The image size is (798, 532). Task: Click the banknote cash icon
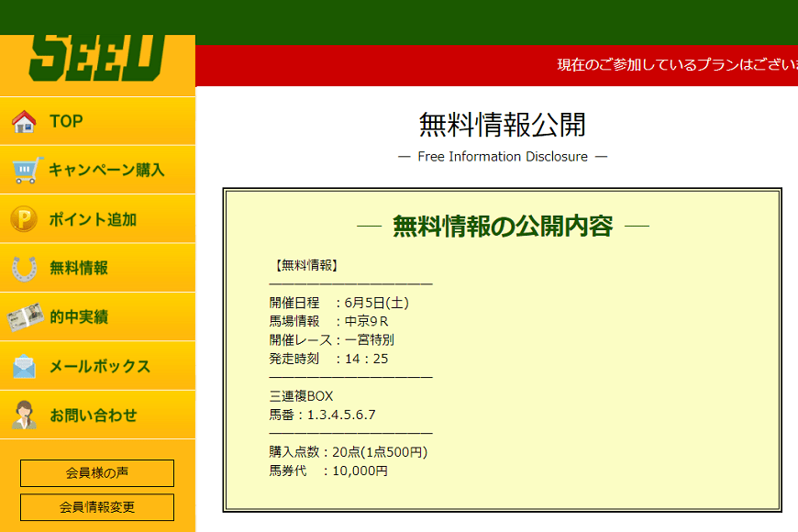point(25,317)
